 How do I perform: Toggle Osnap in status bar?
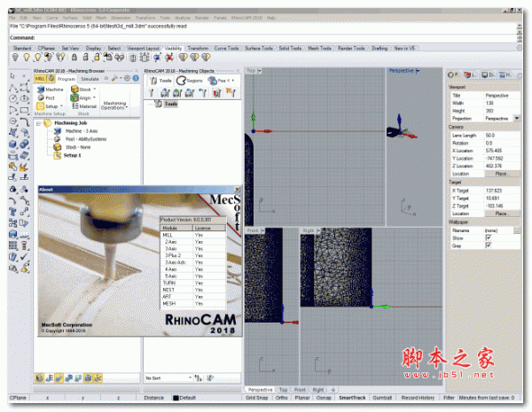tap(324, 398)
